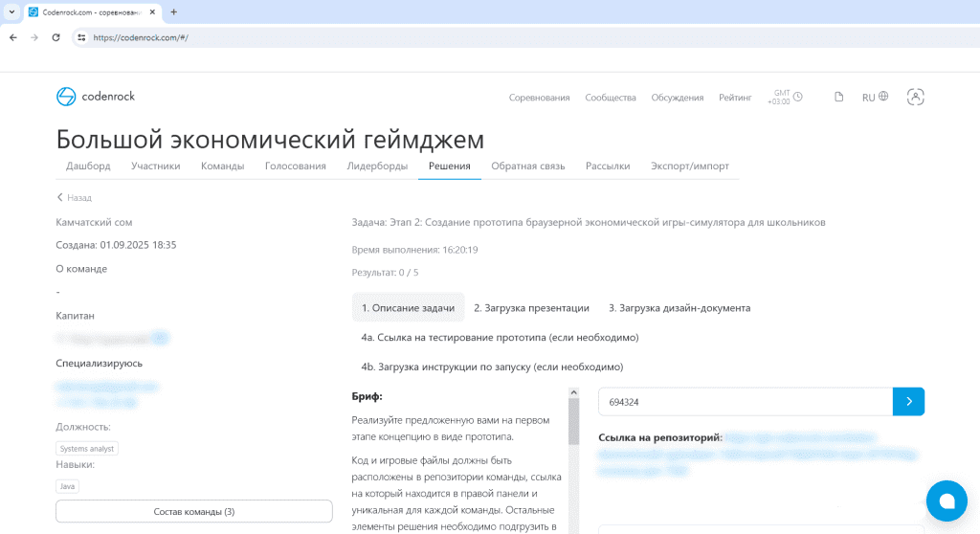Go back with the Назад link

(74, 197)
